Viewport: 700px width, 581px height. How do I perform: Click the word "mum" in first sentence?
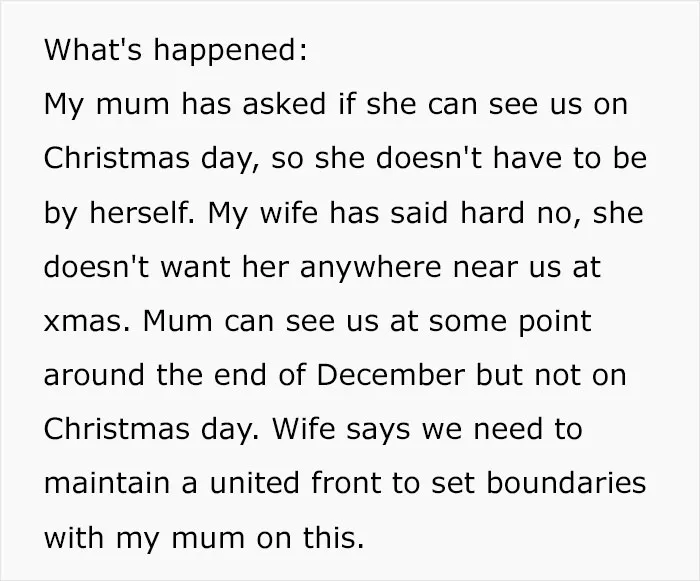pyautogui.click(x=133, y=104)
